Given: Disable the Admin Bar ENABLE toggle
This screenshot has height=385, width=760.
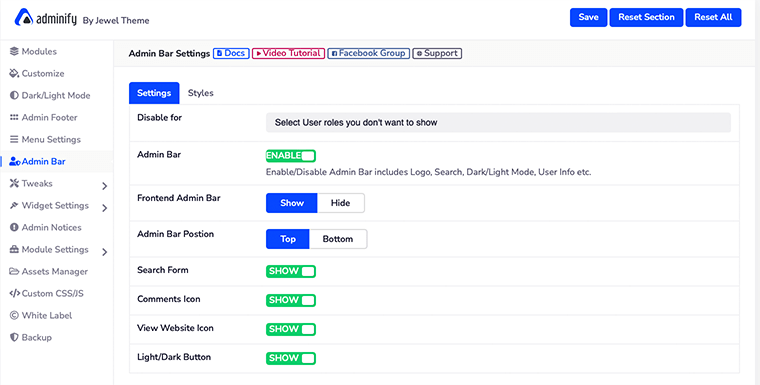Looking at the screenshot, I should pos(291,156).
